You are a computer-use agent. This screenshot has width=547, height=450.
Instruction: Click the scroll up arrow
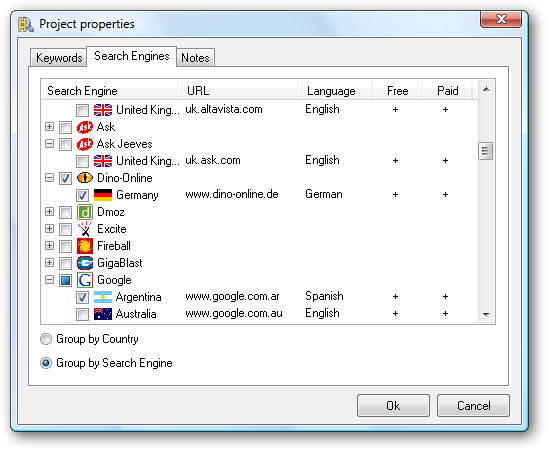[x=486, y=90]
